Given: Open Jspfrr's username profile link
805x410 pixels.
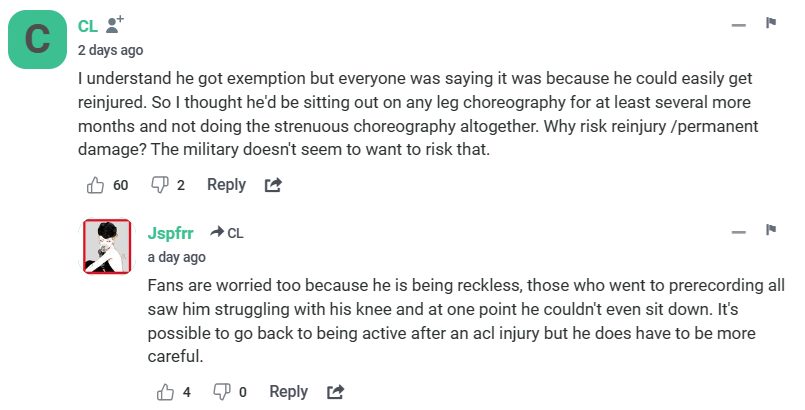Looking at the screenshot, I should [171, 233].
